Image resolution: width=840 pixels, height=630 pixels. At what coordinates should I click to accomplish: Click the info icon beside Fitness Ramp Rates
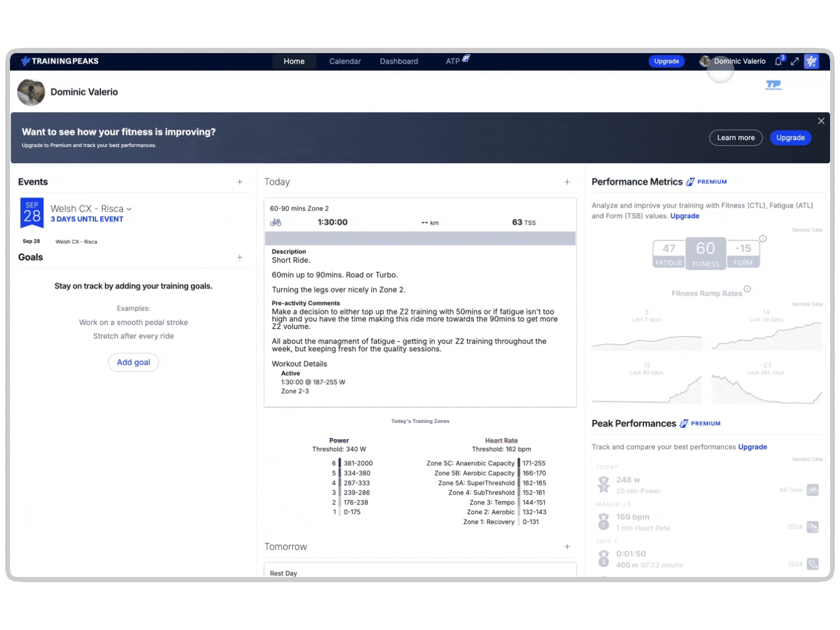747,289
